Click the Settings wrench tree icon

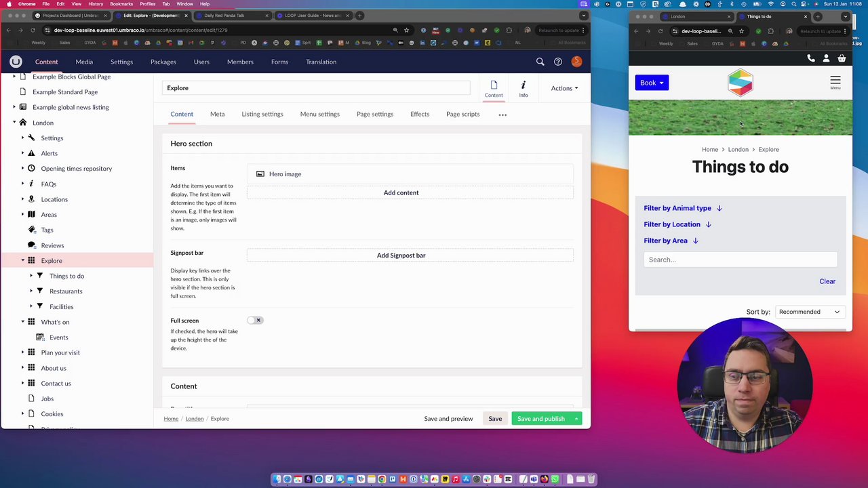tap(31, 138)
